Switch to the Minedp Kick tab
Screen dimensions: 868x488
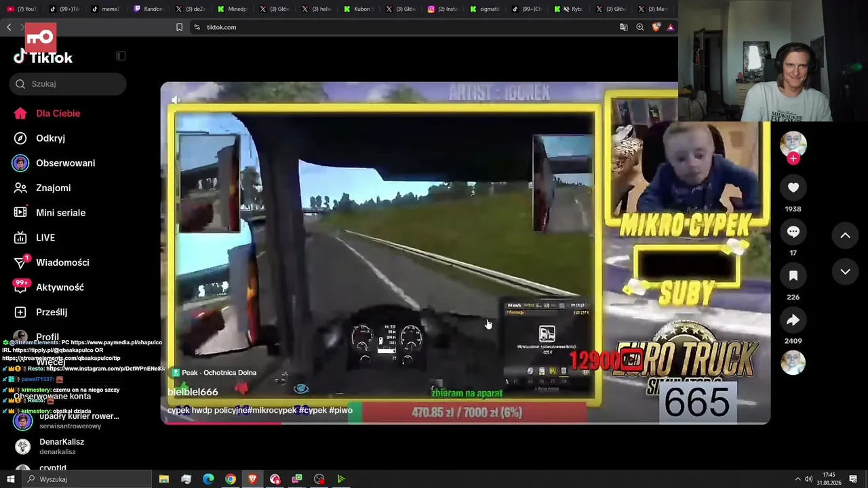(x=233, y=9)
